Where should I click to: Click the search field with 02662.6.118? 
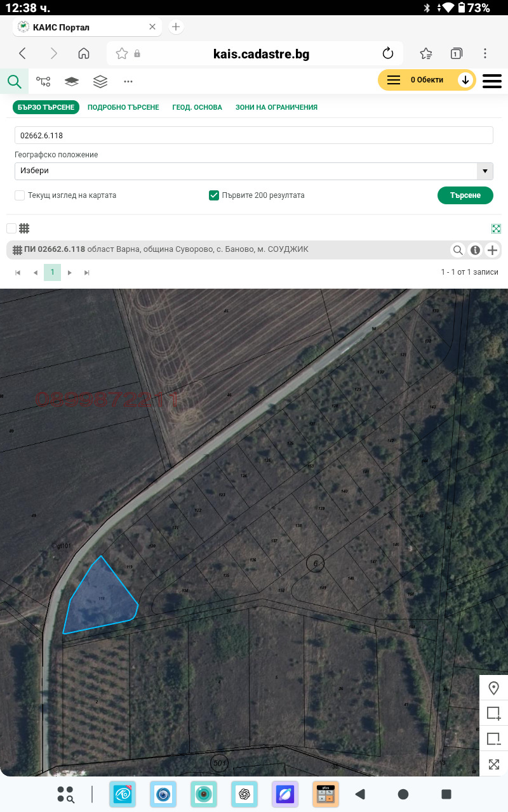click(x=254, y=135)
